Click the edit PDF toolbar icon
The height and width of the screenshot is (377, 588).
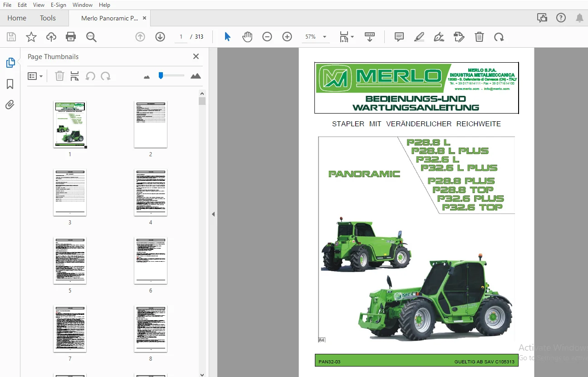(459, 37)
